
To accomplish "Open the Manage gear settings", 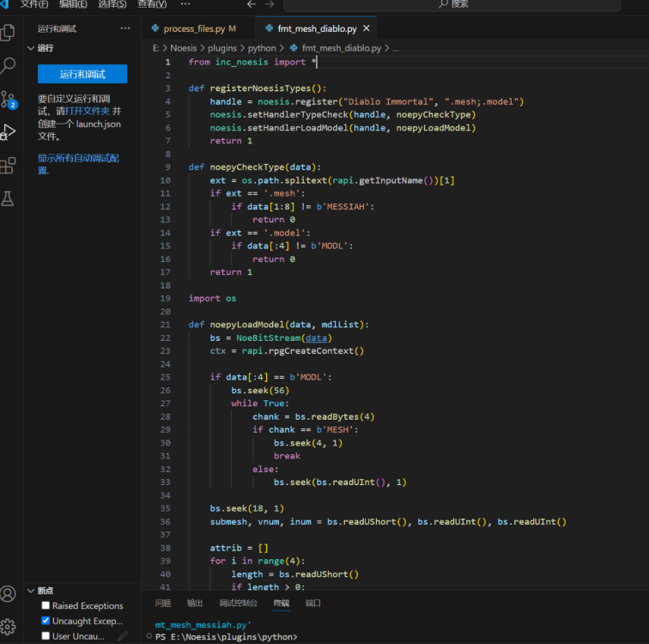I will coord(8,626).
